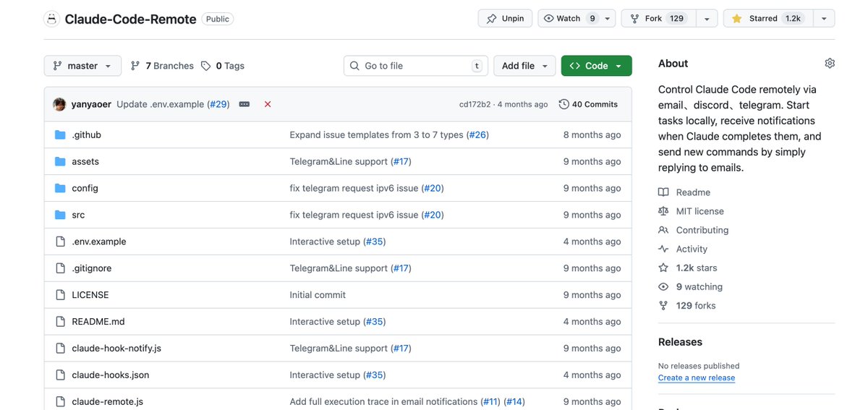Click yanyaoer's avatar in commit bar

coord(59,104)
